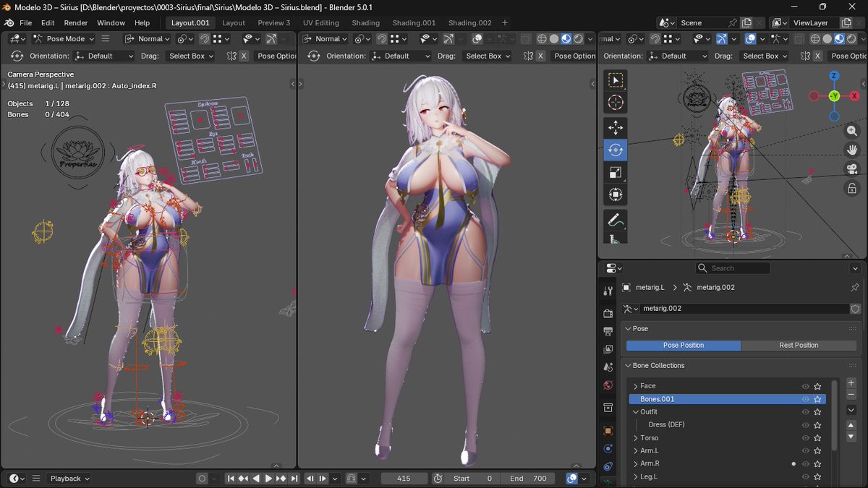
Task: Open the Pose Mode dropdown
Action: (x=63, y=39)
